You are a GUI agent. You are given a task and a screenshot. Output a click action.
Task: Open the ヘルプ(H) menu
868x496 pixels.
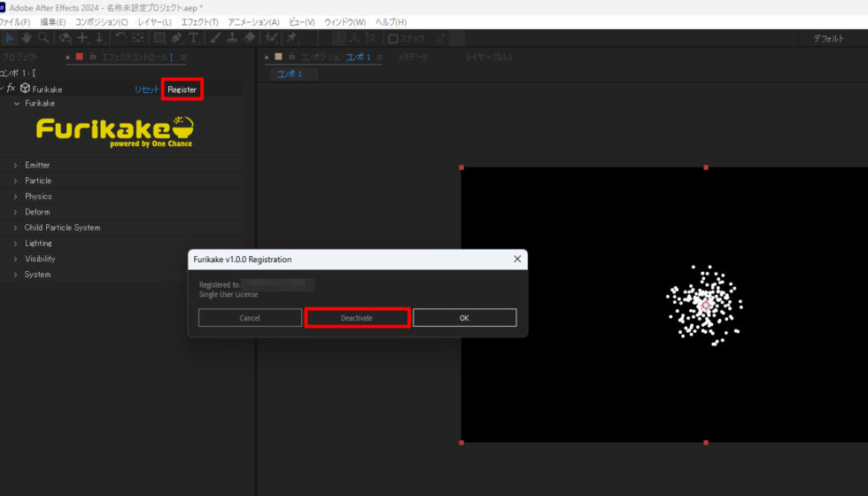391,22
